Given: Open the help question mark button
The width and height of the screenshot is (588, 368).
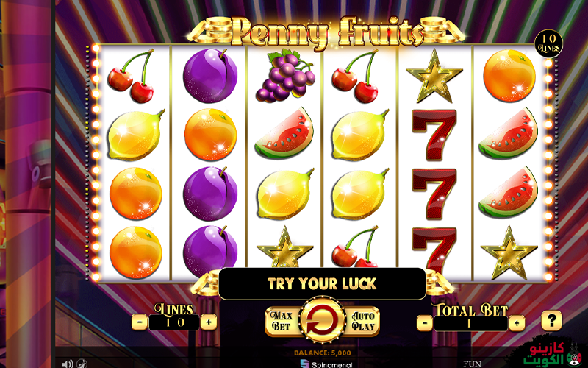Looking at the screenshot, I should tap(552, 321).
